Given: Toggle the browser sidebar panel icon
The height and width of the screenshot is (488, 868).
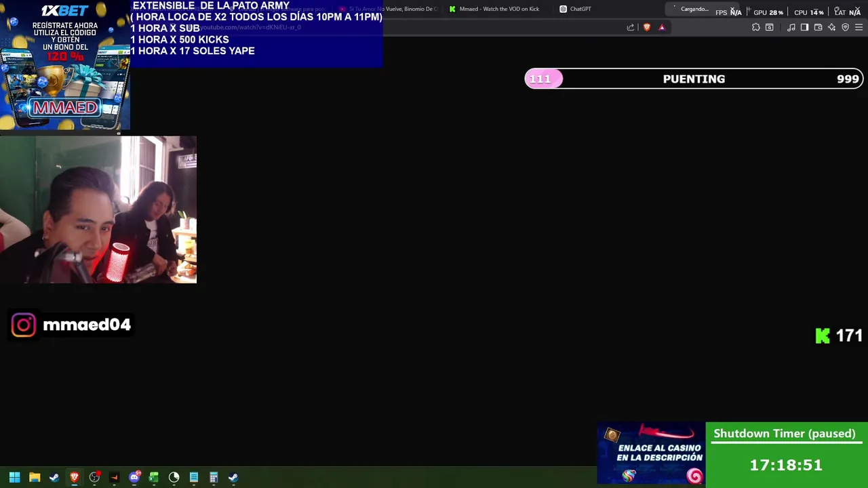Looking at the screenshot, I should (x=804, y=27).
